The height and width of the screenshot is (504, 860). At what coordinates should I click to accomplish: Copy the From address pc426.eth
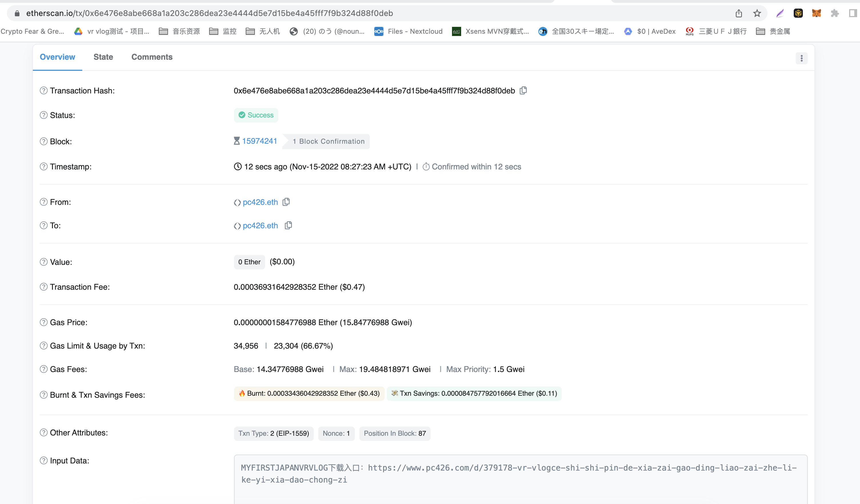[286, 202]
